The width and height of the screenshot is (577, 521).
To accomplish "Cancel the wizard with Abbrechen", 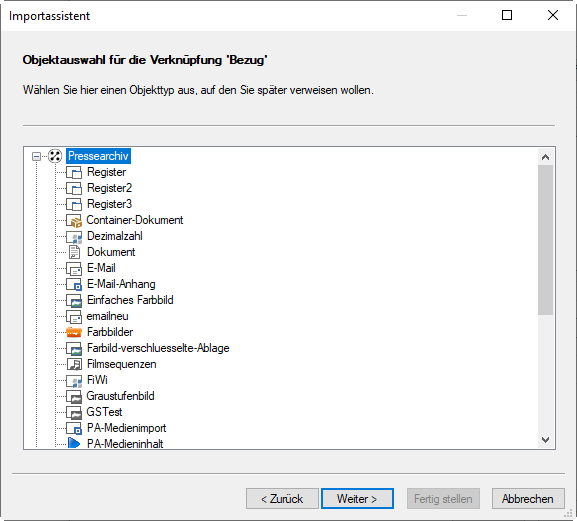I will coord(528,499).
